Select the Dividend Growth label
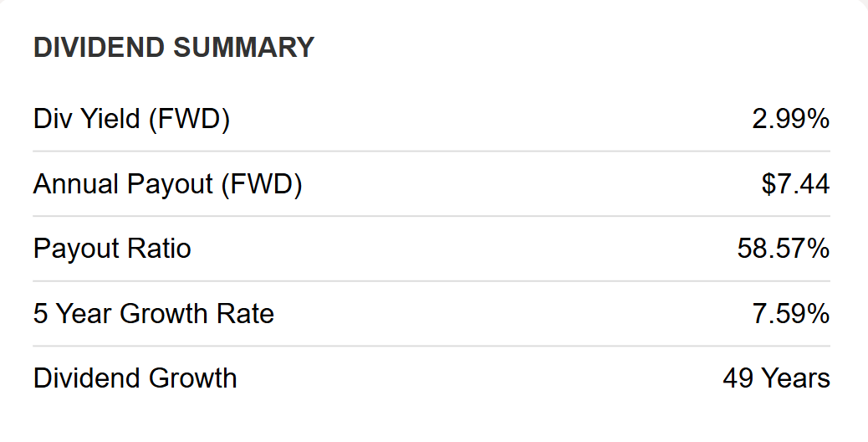 point(135,378)
